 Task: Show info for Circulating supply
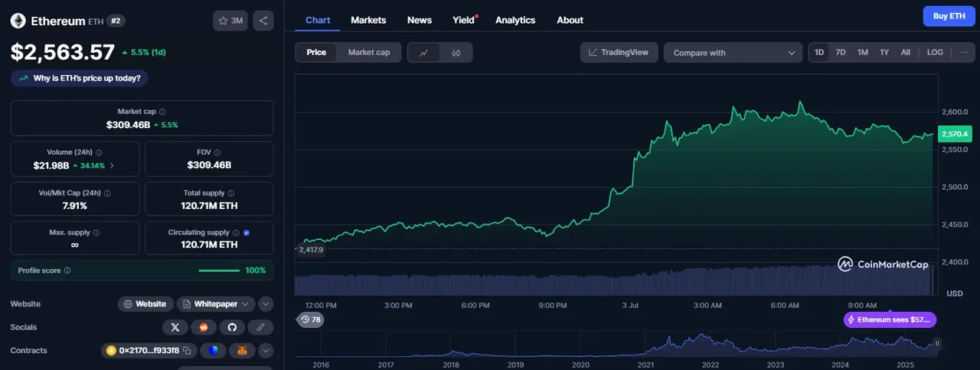pos(236,232)
